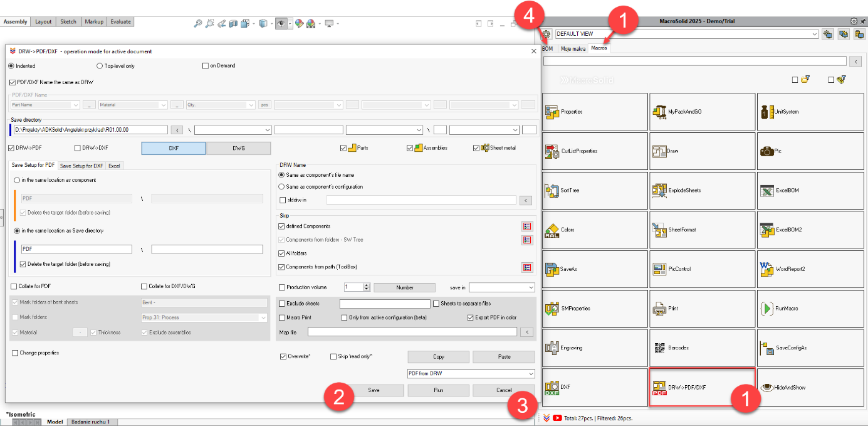Open the Barcodes macro tile
Screen dimensions: 868x426
pyautogui.click(x=702, y=348)
